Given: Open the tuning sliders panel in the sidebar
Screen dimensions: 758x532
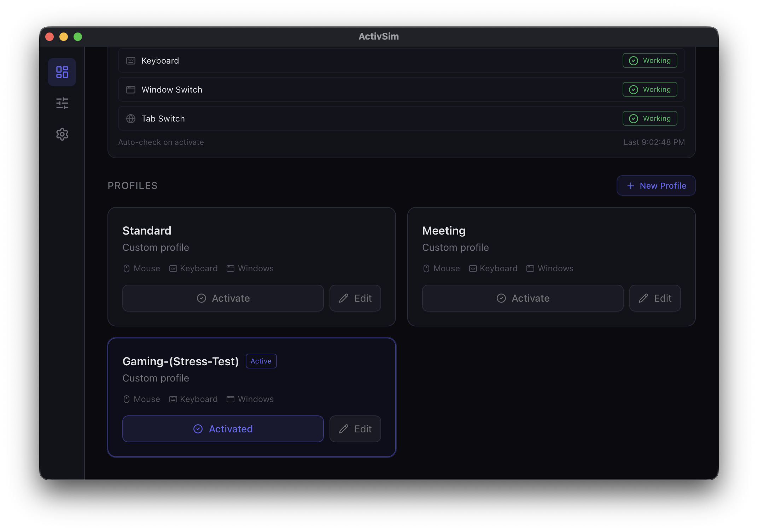Looking at the screenshot, I should (62, 103).
